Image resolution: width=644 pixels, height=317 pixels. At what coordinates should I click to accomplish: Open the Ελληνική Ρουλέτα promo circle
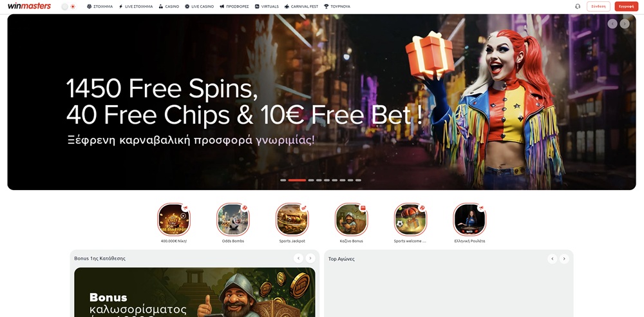tap(469, 219)
